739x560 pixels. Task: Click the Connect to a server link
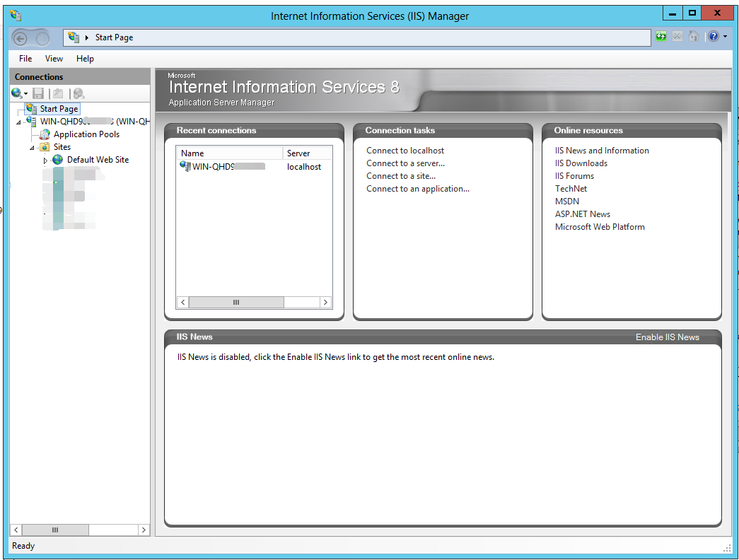click(x=405, y=163)
